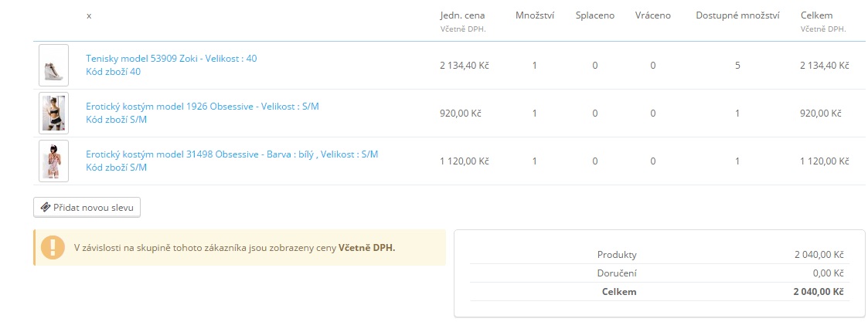868x322 pixels.
Task: Click the orange exclamation warning icon
Action: tap(53, 247)
